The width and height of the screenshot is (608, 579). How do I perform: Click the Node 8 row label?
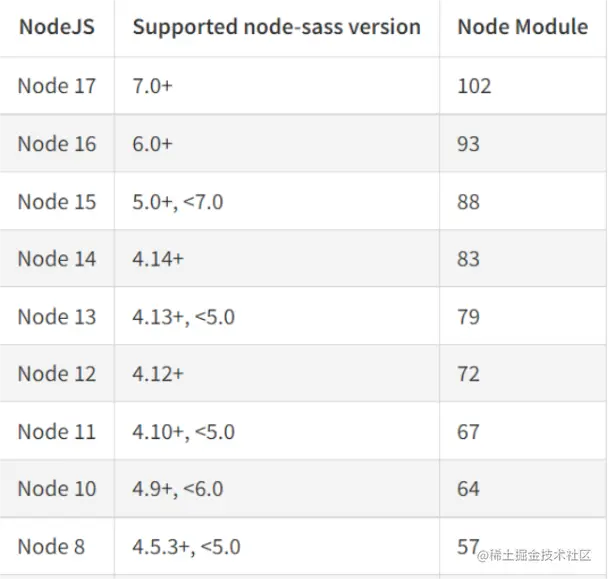(51, 547)
